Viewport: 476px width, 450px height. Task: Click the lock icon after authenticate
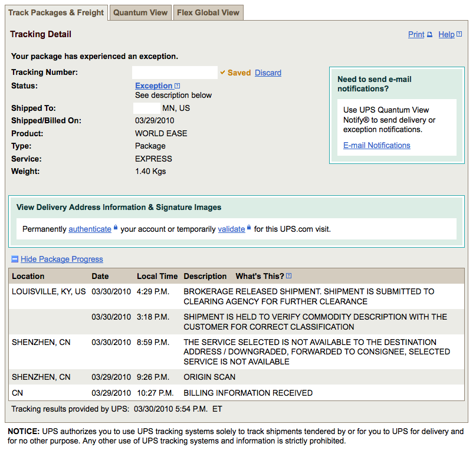pos(116,227)
